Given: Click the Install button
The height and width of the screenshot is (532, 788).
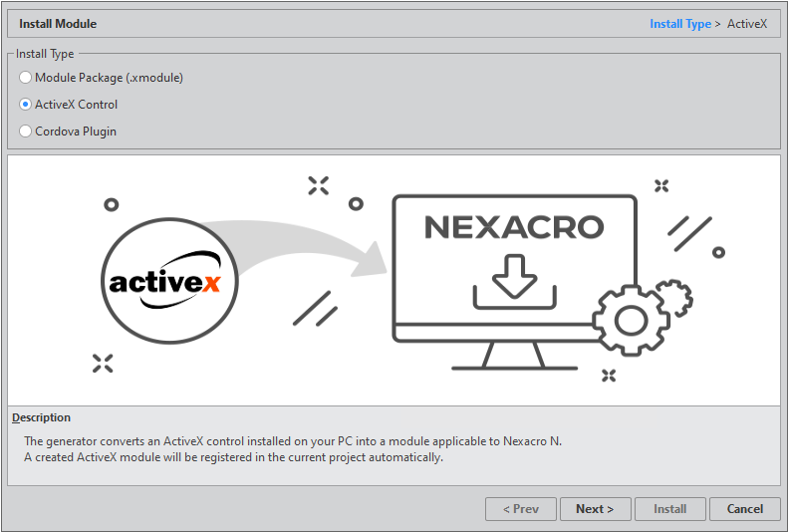Looking at the screenshot, I should point(669,509).
